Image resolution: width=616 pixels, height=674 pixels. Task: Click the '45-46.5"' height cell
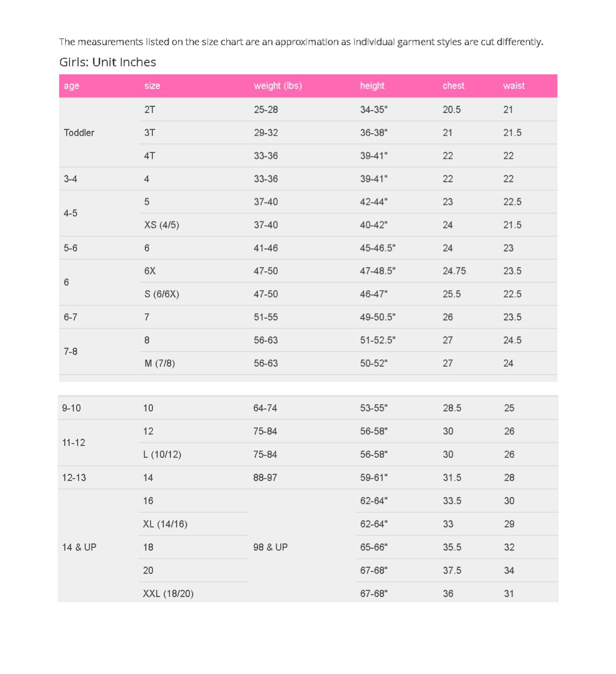coord(397,248)
